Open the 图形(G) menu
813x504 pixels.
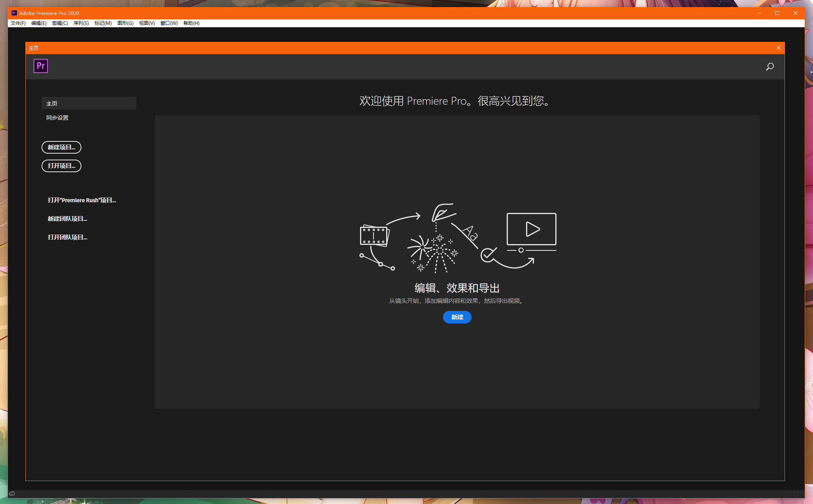click(125, 23)
